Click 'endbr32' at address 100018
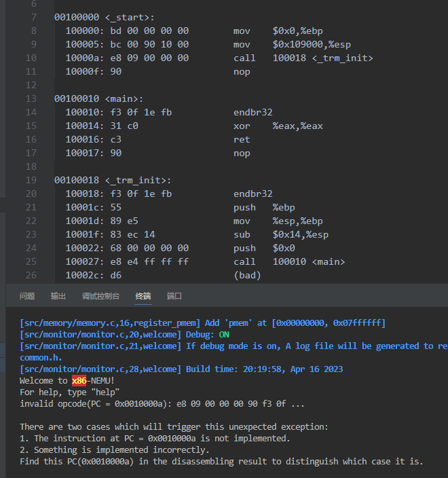The height and width of the screenshot is (478, 448). pos(253,194)
